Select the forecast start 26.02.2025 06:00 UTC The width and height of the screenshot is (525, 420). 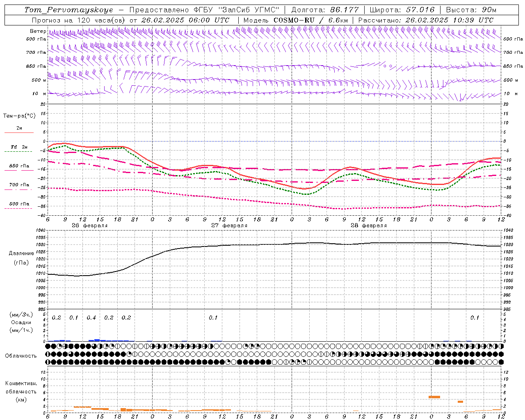185,20
